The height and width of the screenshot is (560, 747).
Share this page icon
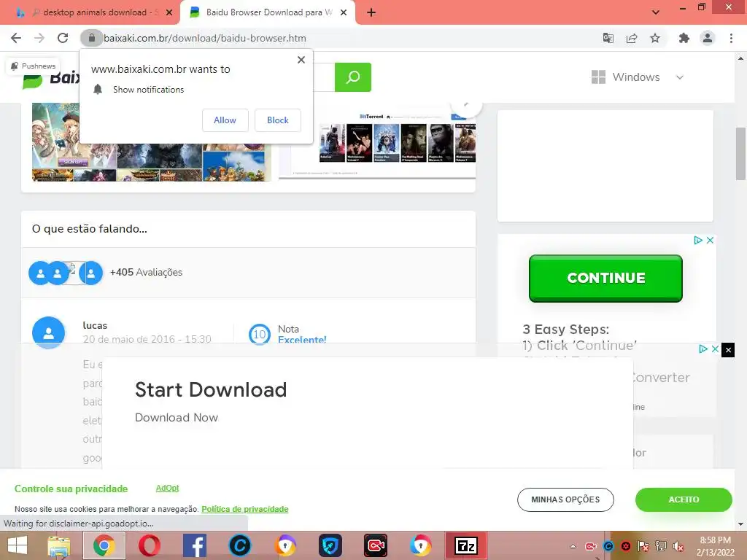coord(632,38)
